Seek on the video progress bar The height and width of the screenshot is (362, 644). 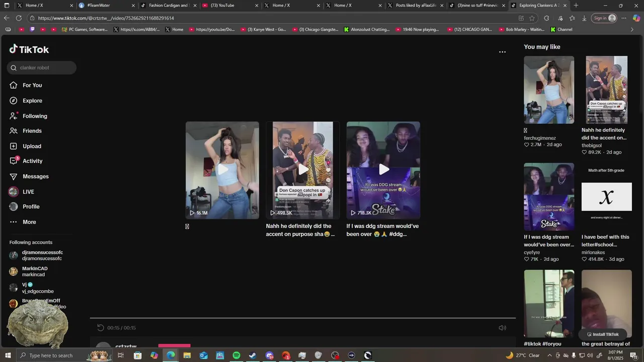[303, 318]
